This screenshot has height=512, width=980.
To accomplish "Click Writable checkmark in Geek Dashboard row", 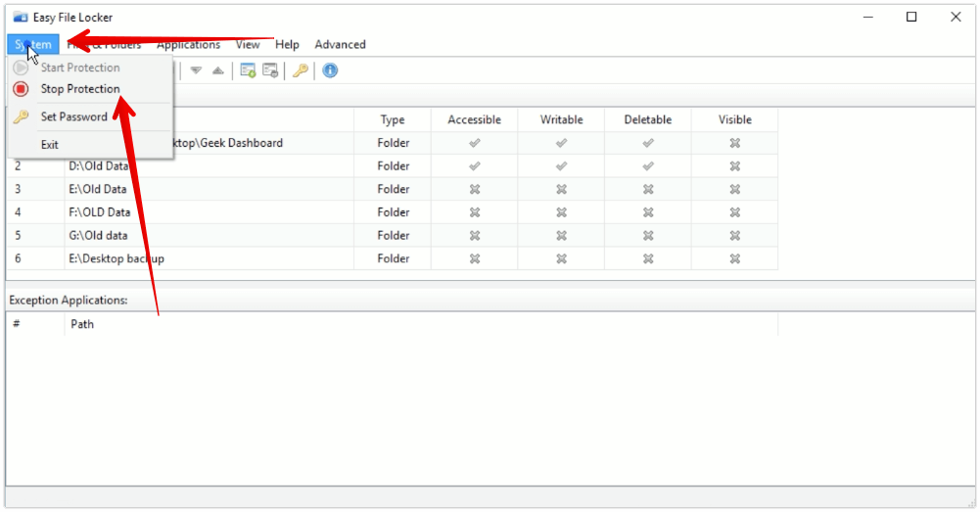I will click(x=561, y=143).
